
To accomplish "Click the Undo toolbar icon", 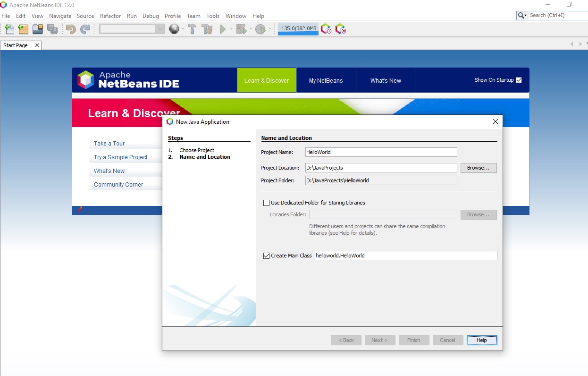I will (70, 29).
